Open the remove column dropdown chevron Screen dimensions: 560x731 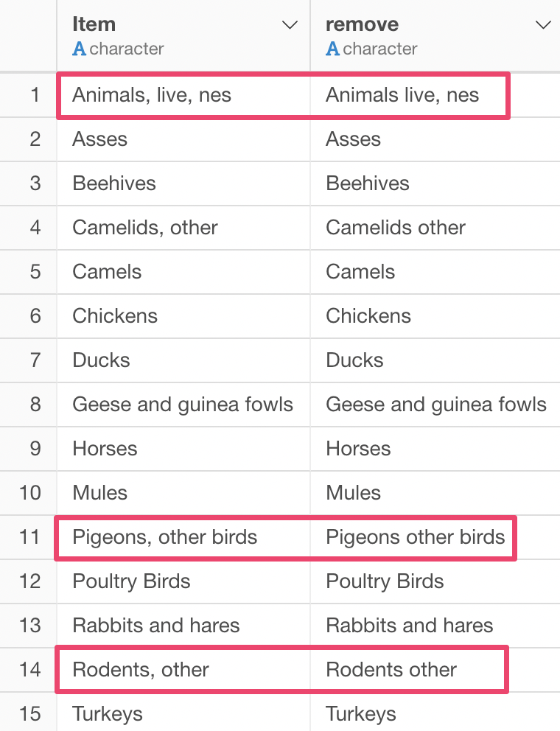543,25
